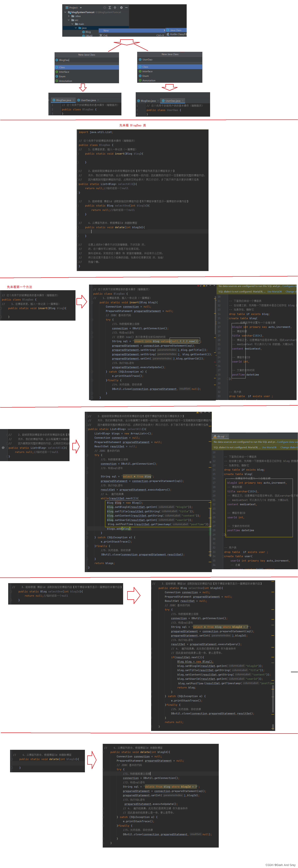298x868 pixels.
Task: Select Class in the UserDao dialog
Action: click(x=170, y=67)
